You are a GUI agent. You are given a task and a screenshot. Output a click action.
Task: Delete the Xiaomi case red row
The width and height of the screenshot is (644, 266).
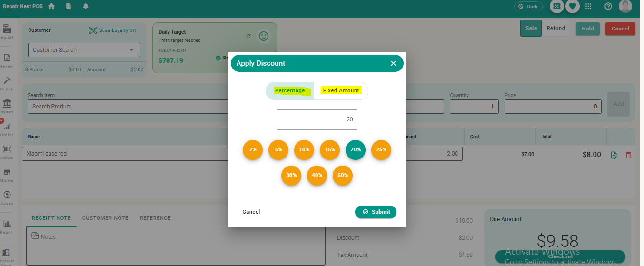point(628,155)
